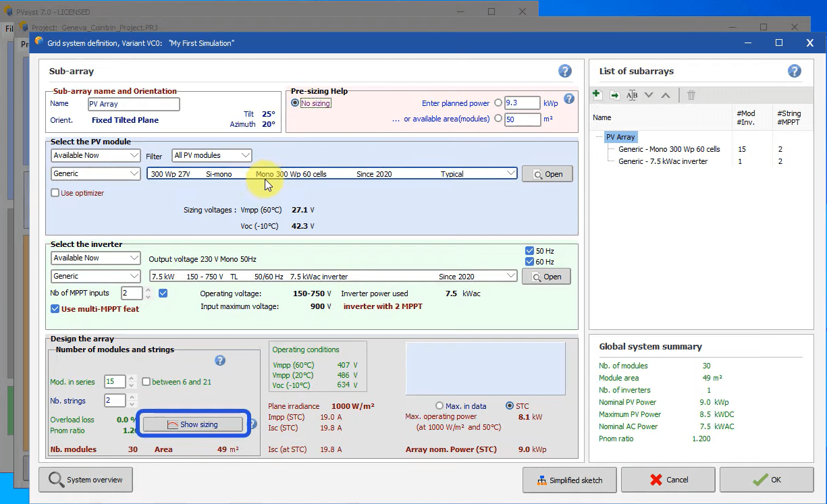The image size is (827, 504).
Task: Click the delete subarray trash icon
Action: [691, 95]
